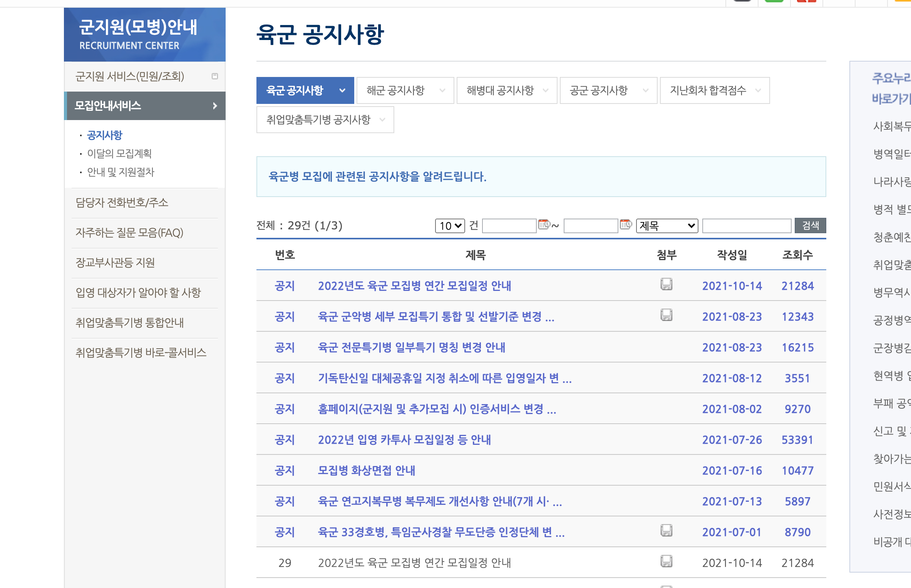911x588 pixels.
Task: Click view count 12343 cell
Action: click(797, 317)
